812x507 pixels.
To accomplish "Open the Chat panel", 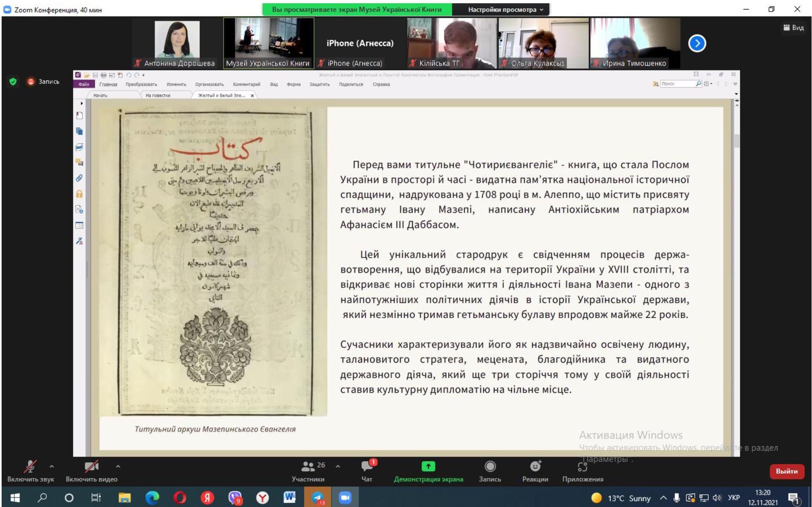I will point(367,471).
